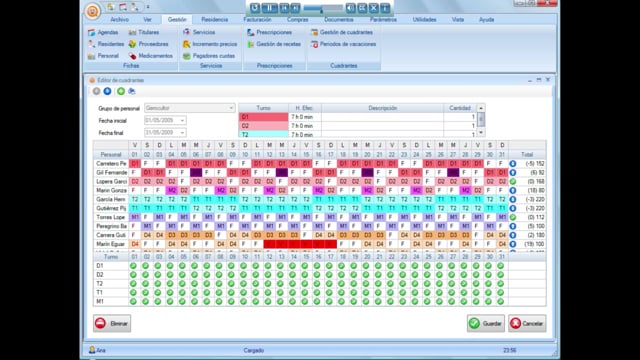The height and width of the screenshot is (360, 640).
Task: Open Prescripciones in the ribbon
Action: coord(269,32)
